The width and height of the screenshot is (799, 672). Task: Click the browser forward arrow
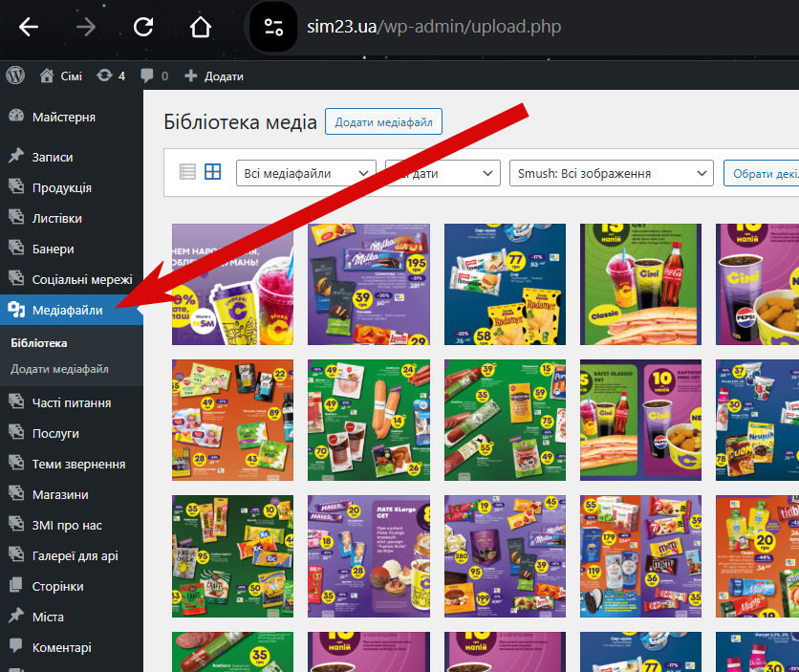pos(86,27)
